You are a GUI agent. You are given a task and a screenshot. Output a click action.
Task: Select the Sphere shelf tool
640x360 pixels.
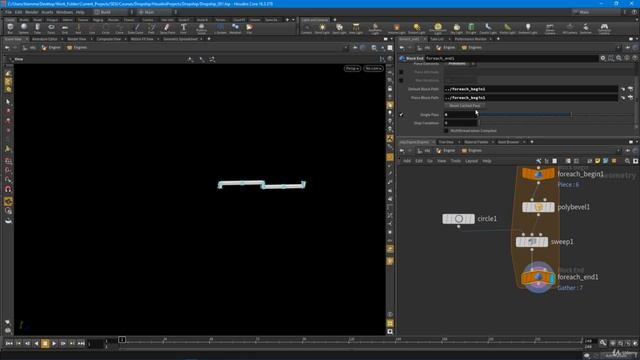(24, 29)
